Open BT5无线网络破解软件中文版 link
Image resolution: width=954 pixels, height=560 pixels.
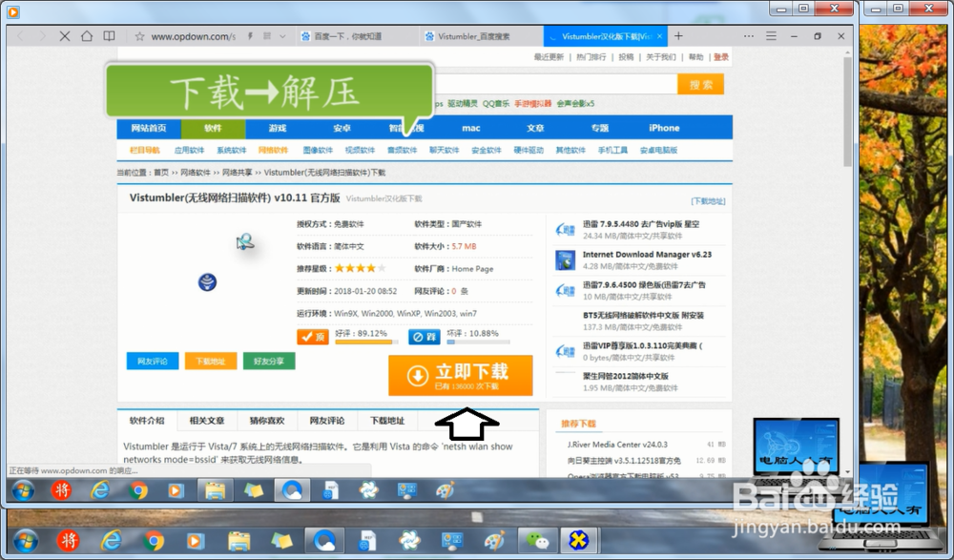643,316
